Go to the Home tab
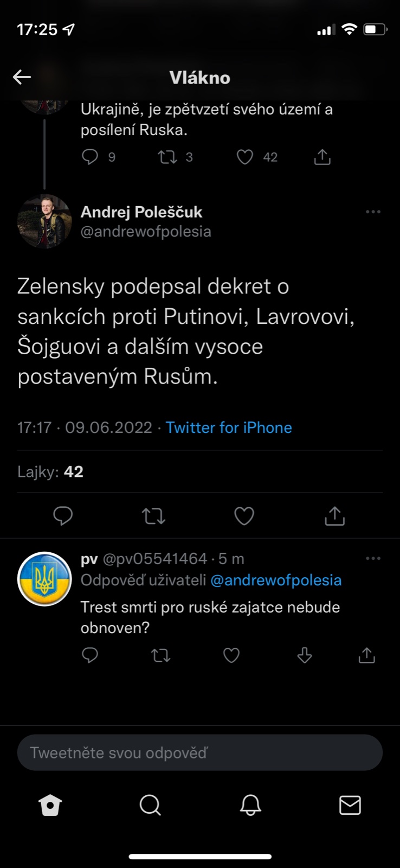This screenshot has height=868, width=400. pos(50,805)
